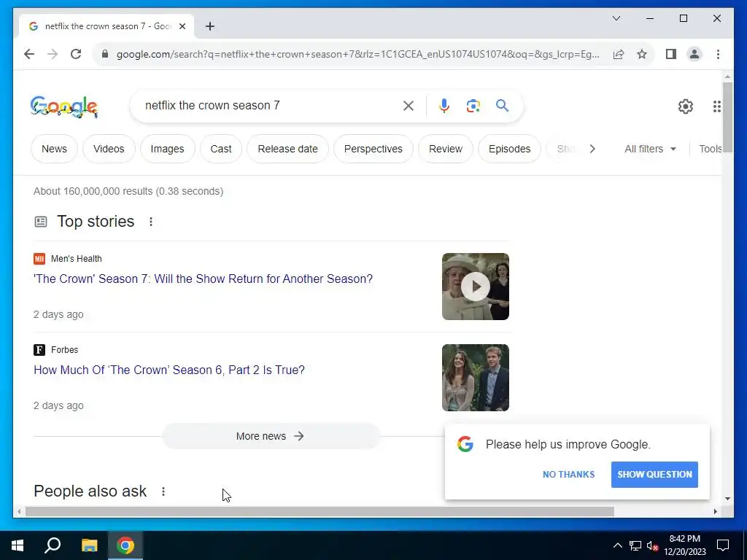Screen dimensions: 747x560
Task: Open Chrome profile avatar
Action: 694,54
